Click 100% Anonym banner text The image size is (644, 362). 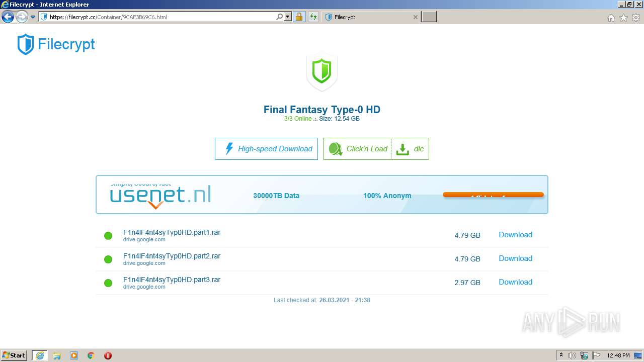(x=387, y=196)
